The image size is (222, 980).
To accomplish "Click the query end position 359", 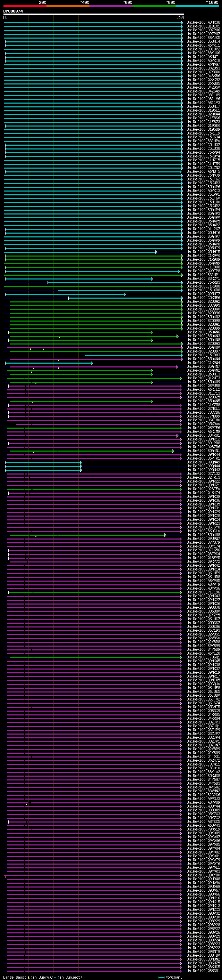I will pyautogui.click(x=179, y=17).
